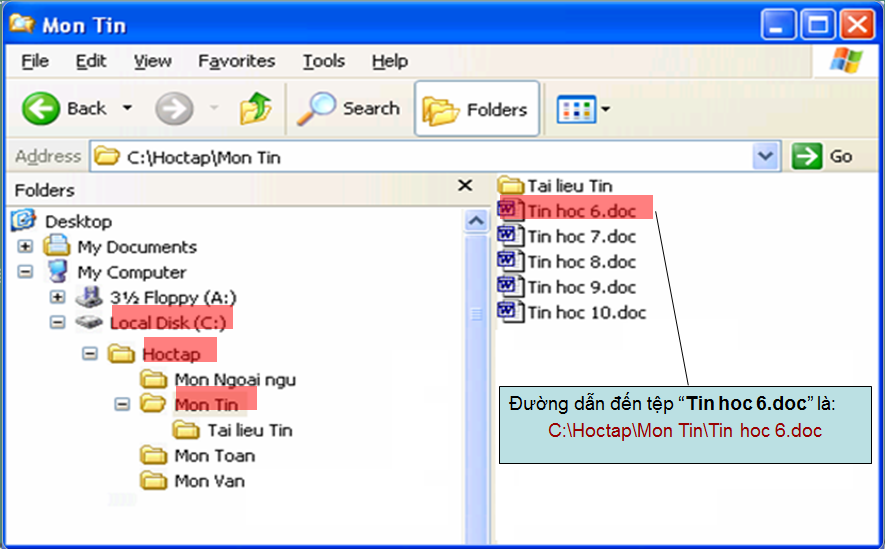
Task: Toggle the Folders pane button
Action: 476,109
